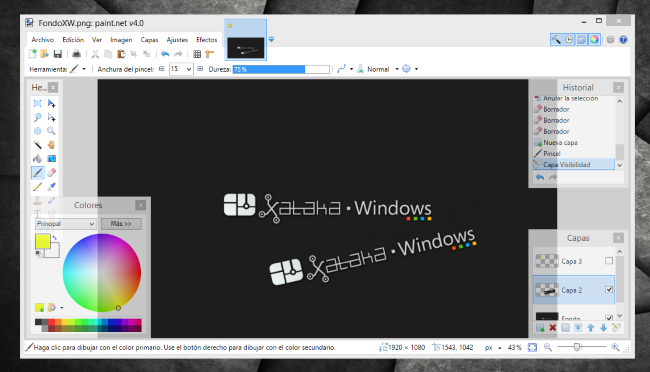The height and width of the screenshot is (372, 650).
Task: Select the Pencil tool
Action: [x=37, y=187]
